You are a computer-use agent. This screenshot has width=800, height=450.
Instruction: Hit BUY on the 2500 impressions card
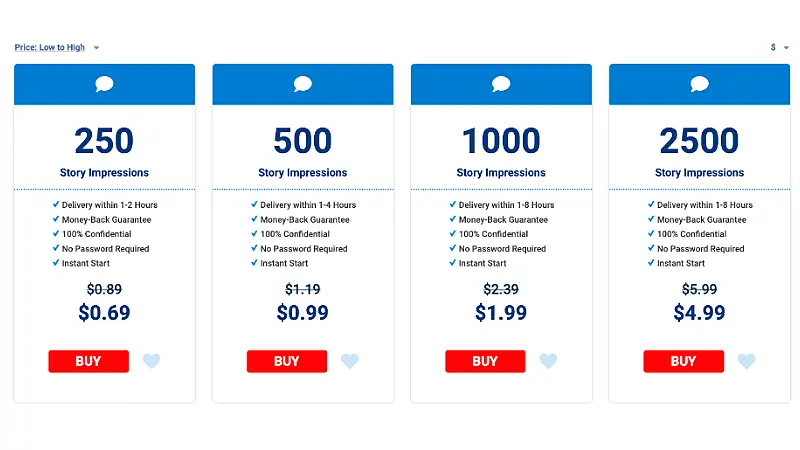(x=683, y=361)
